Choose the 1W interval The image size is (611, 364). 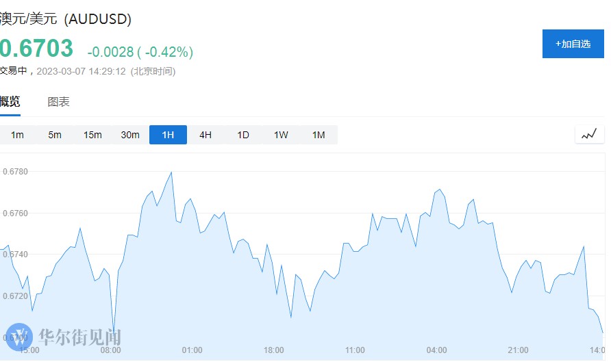[281, 135]
